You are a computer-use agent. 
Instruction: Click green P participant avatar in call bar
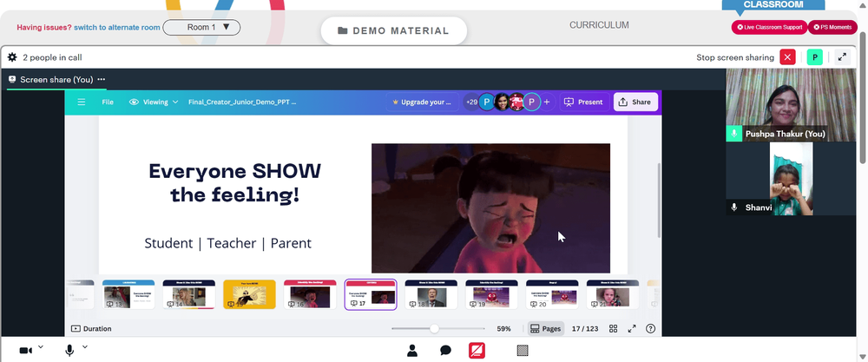click(x=815, y=57)
